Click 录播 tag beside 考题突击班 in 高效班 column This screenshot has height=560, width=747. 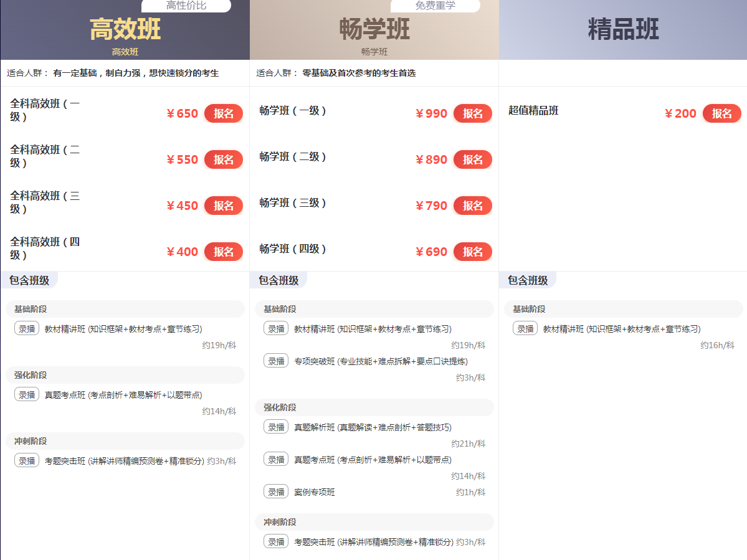(27, 461)
